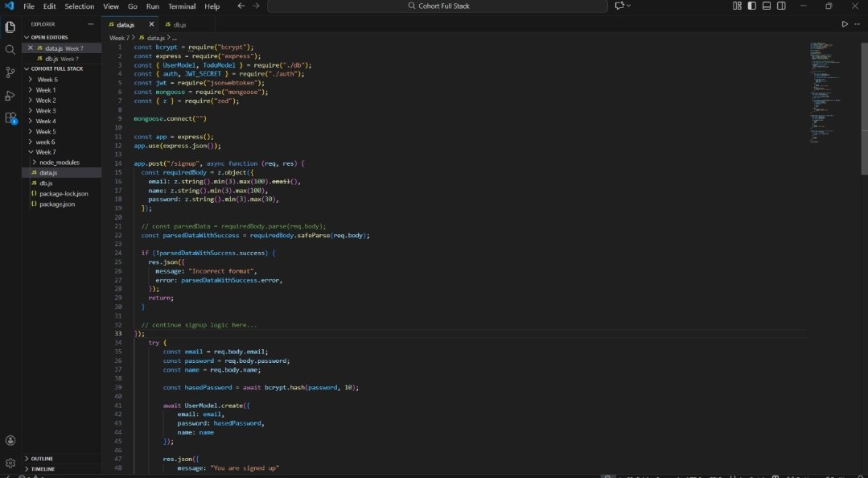Image resolution: width=868 pixels, height=478 pixels.
Task: Toggle the secondary side bar
Action: [781, 6]
